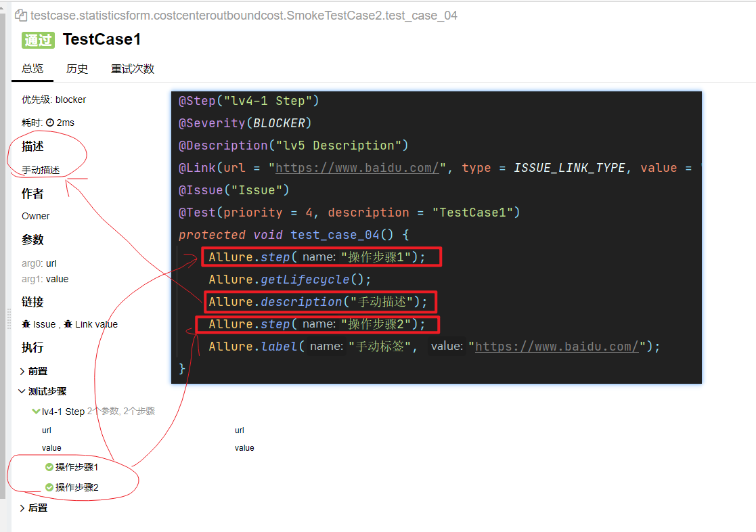Select the 总览 tab
Viewport: 756px width, 532px height.
click(x=32, y=68)
